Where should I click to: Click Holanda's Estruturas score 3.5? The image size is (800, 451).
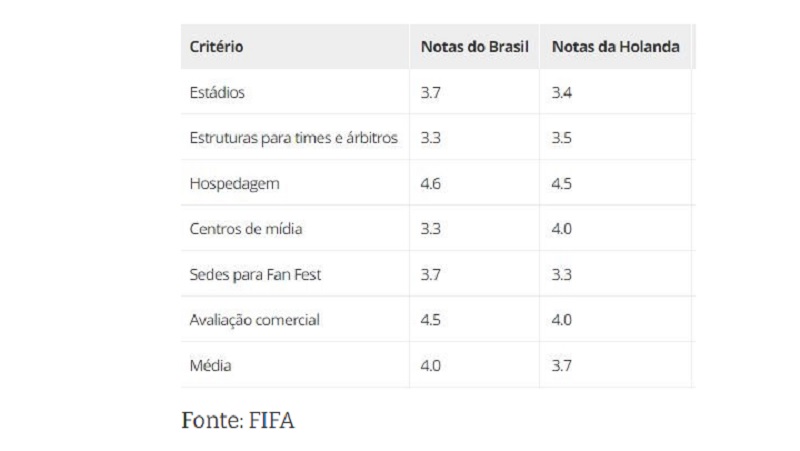tap(561, 138)
